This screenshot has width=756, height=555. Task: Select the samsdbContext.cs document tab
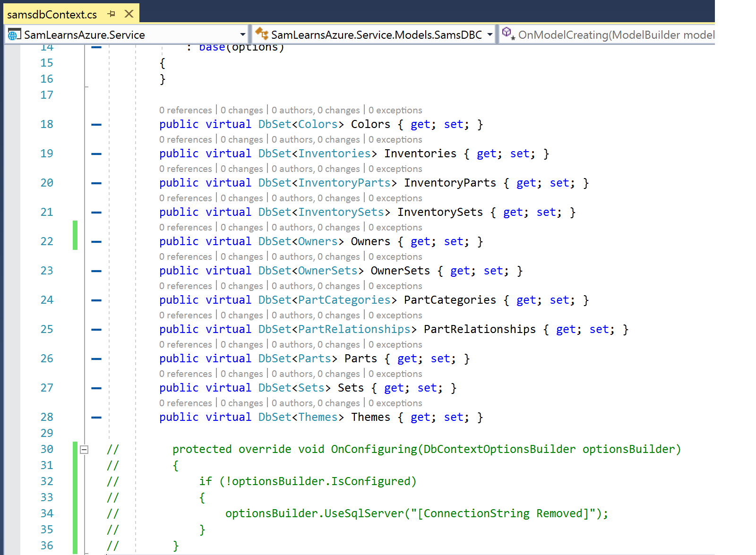tap(52, 15)
